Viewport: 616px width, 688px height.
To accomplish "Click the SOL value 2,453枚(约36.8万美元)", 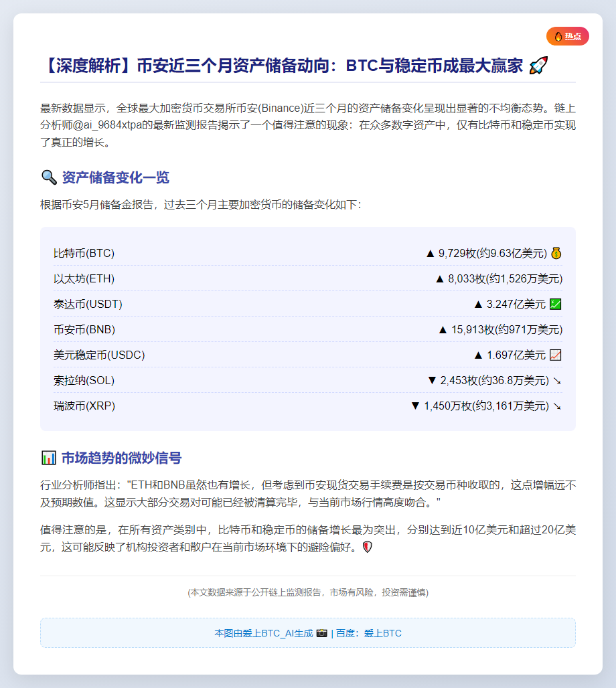I will point(495,380).
